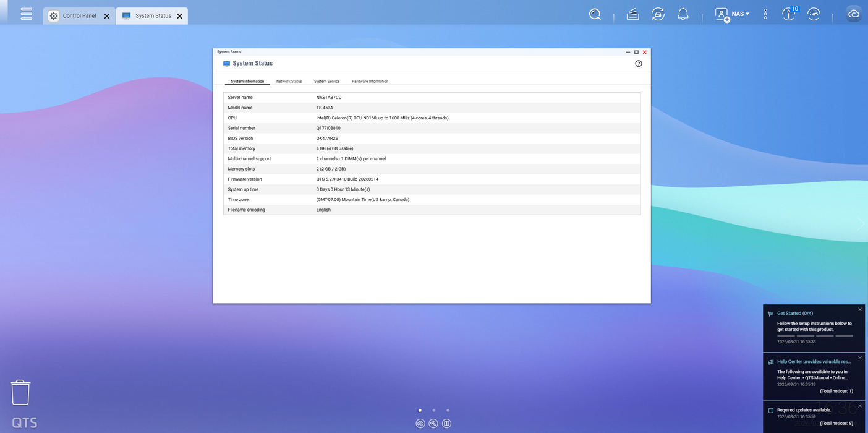
Task: Select the System Status taskbar tab
Action: pos(153,16)
